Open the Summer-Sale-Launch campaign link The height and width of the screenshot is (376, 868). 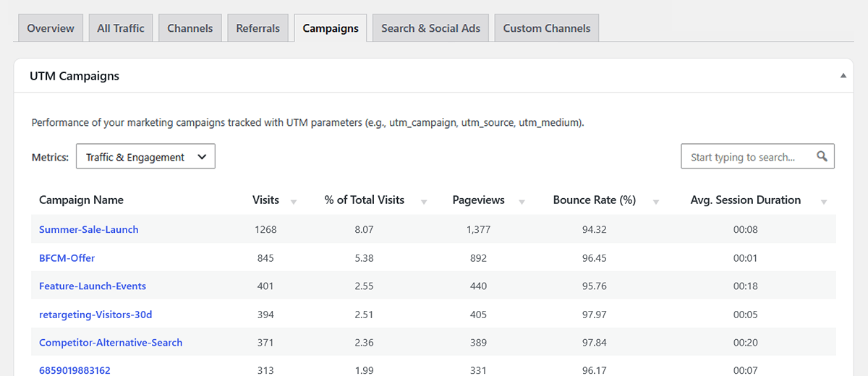[x=89, y=229]
